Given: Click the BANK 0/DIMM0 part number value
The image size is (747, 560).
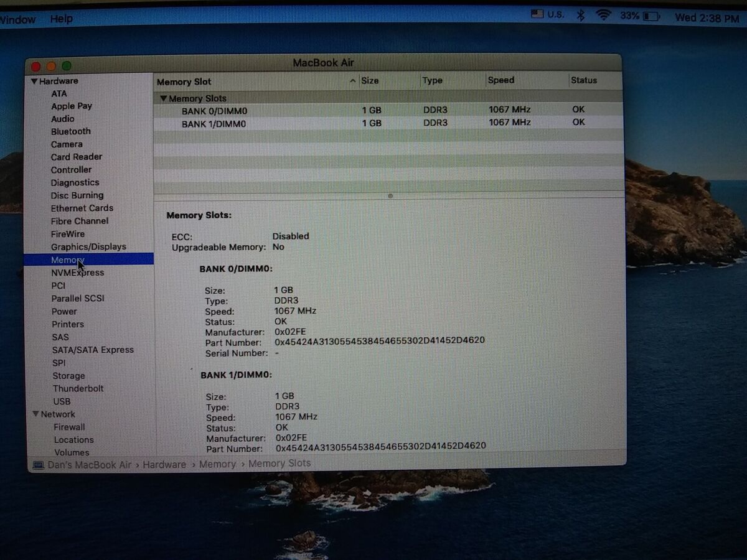Looking at the screenshot, I should click(x=380, y=340).
